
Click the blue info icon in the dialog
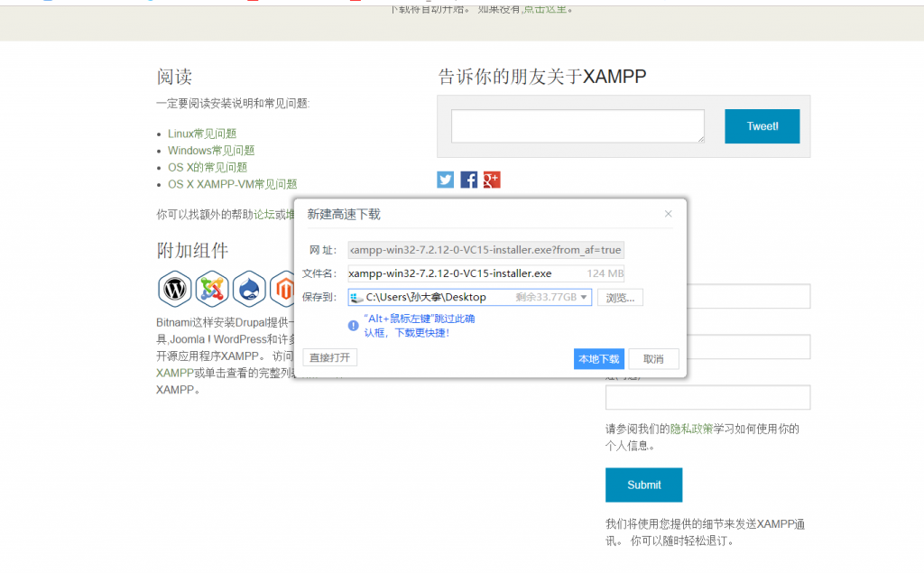coord(353,326)
